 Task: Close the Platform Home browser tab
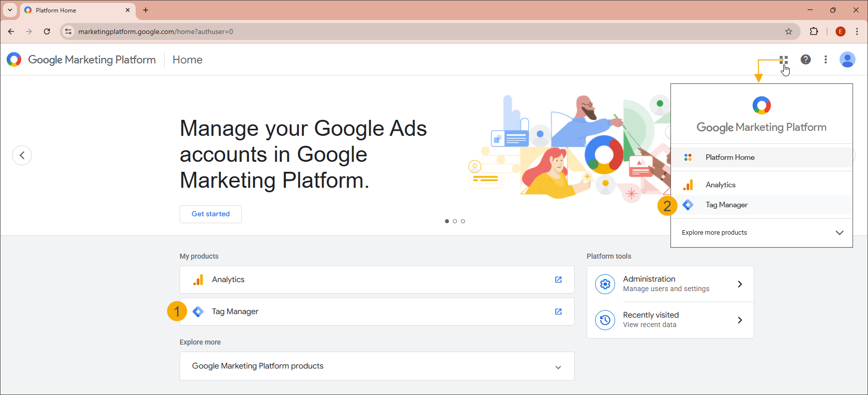(128, 10)
